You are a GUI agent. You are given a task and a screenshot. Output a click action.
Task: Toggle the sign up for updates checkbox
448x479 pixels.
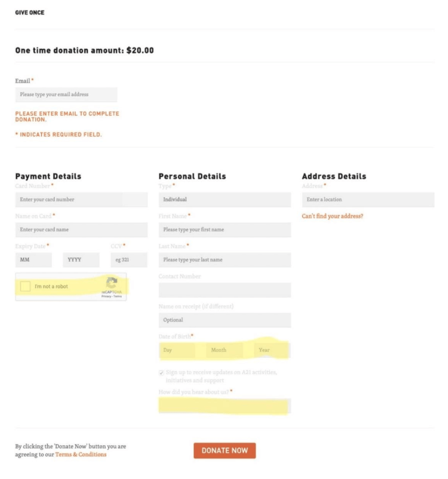click(161, 373)
